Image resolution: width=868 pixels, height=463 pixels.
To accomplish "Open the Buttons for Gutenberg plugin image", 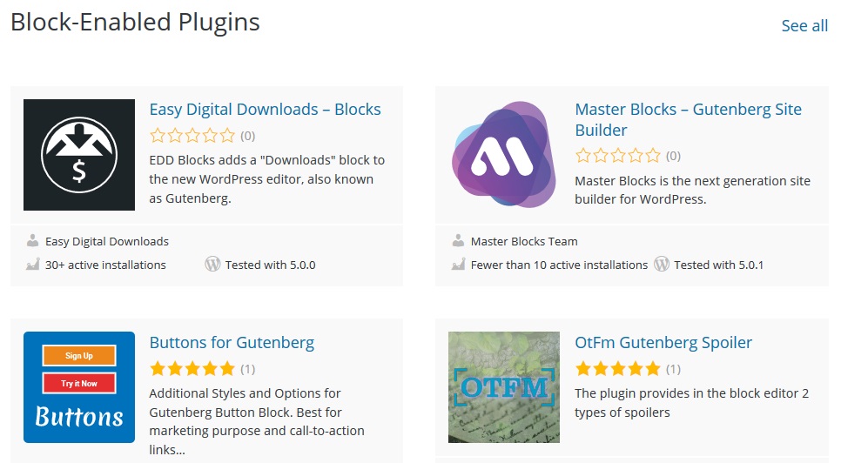I will (x=79, y=387).
